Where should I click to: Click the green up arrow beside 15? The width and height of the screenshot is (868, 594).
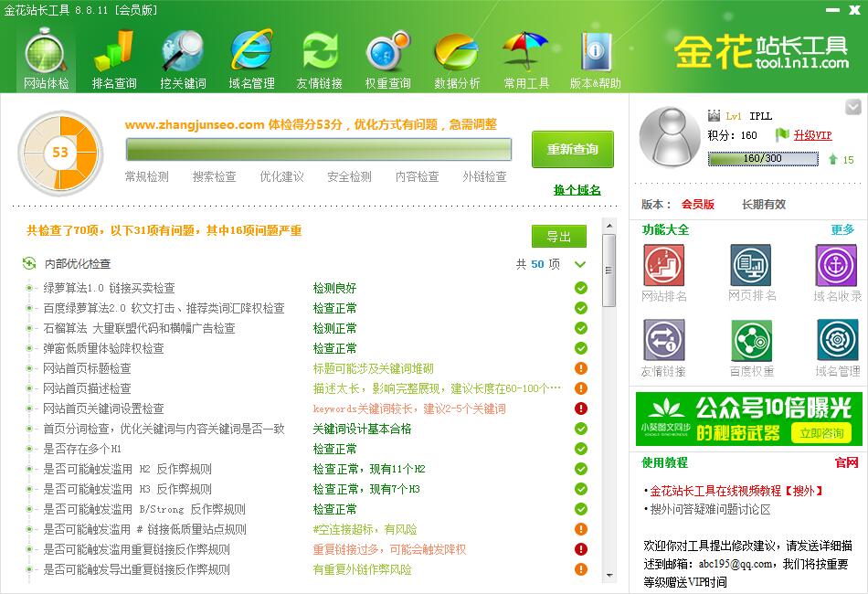[x=832, y=159]
